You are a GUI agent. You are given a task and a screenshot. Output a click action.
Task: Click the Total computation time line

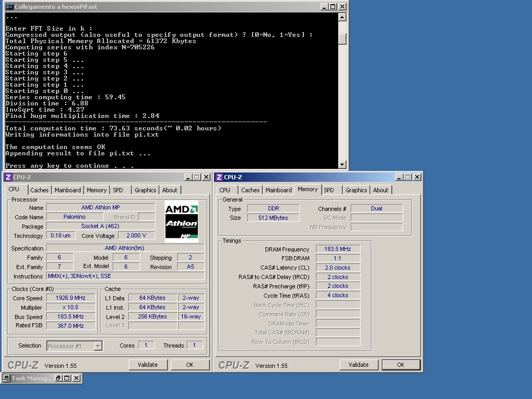113,128
